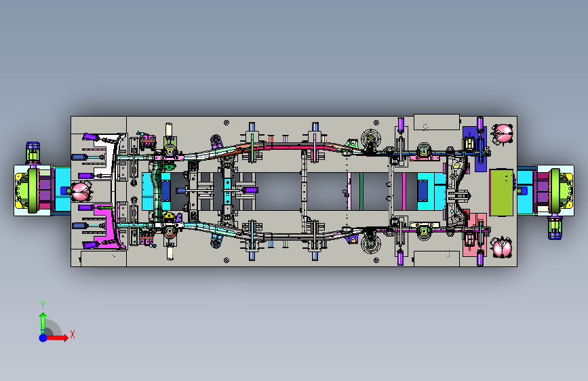The image size is (588, 381).
Task: Select the green motor above left end support
Action: coord(33,153)
